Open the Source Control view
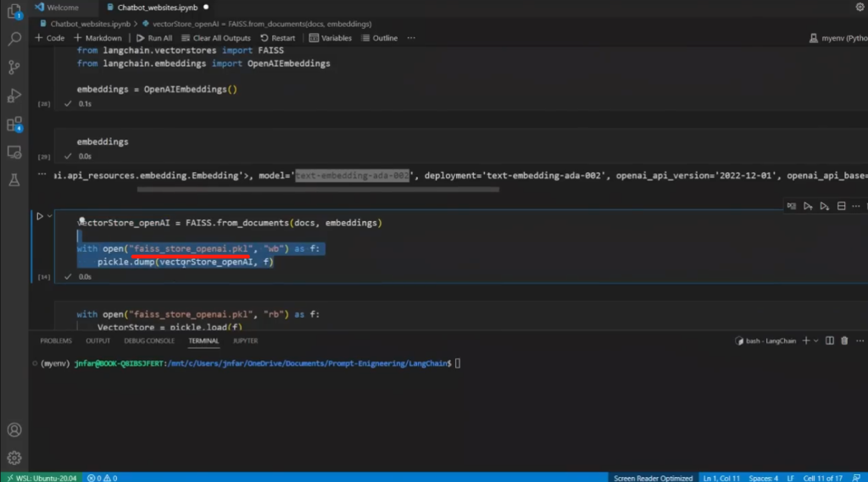The height and width of the screenshot is (482, 868). click(14, 67)
